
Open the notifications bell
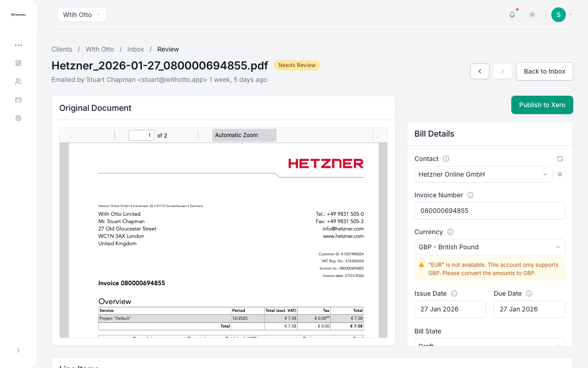(512, 15)
